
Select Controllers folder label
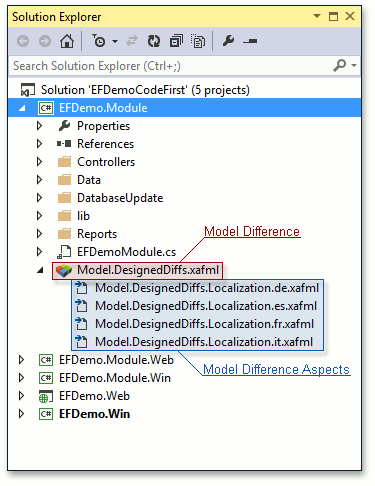[x=106, y=162]
